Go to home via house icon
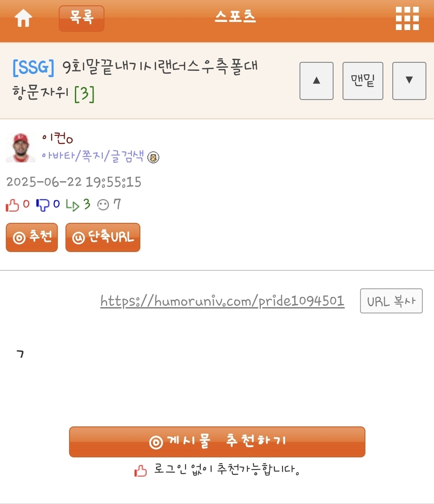Image resolution: width=434 pixels, height=504 pixels. click(x=23, y=18)
